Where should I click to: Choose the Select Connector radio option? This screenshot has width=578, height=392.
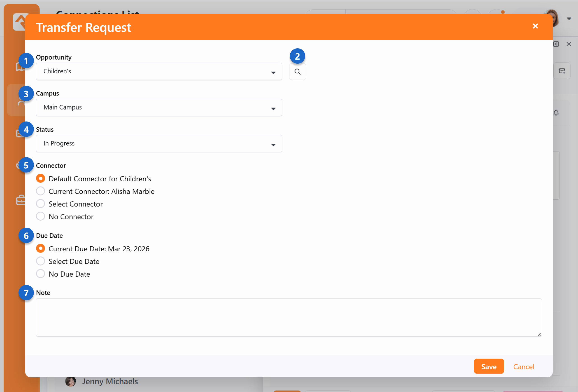(x=41, y=204)
